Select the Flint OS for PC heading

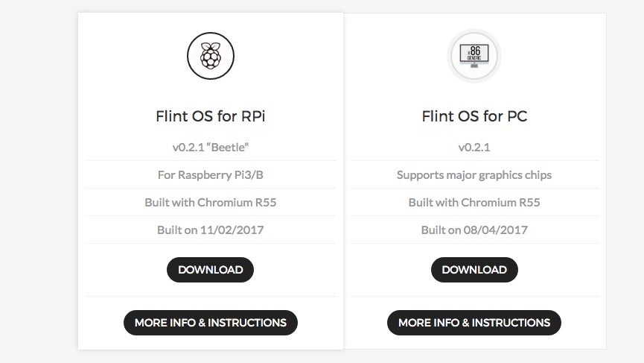pyautogui.click(x=474, y=116)
